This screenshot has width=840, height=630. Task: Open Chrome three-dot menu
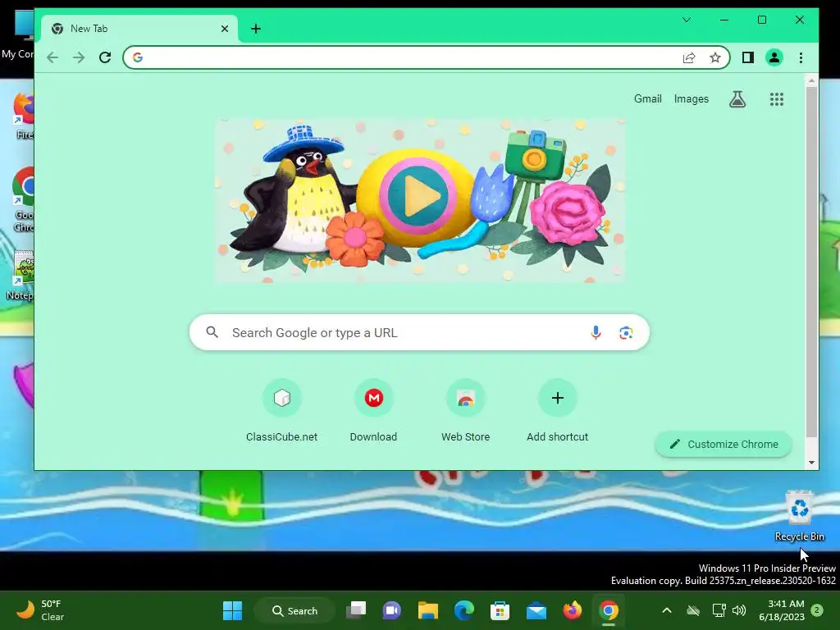[801, 57]
